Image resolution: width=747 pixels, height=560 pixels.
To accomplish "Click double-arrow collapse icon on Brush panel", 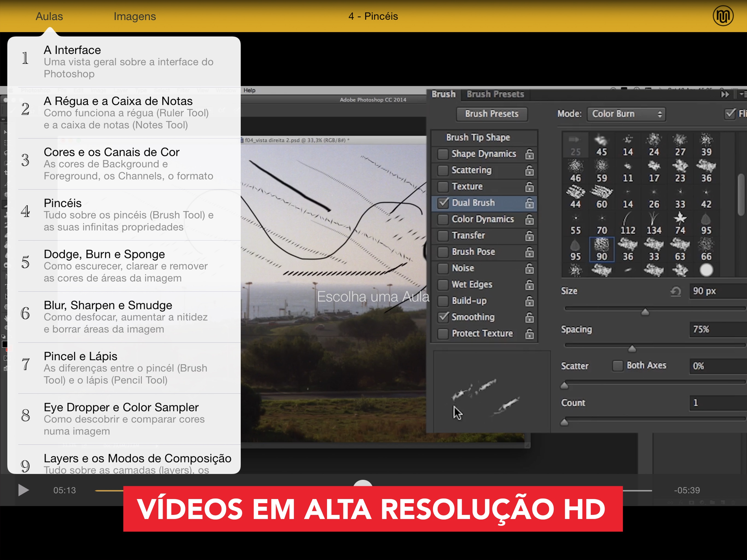I will pyautogui.click(x=725, y=94).
